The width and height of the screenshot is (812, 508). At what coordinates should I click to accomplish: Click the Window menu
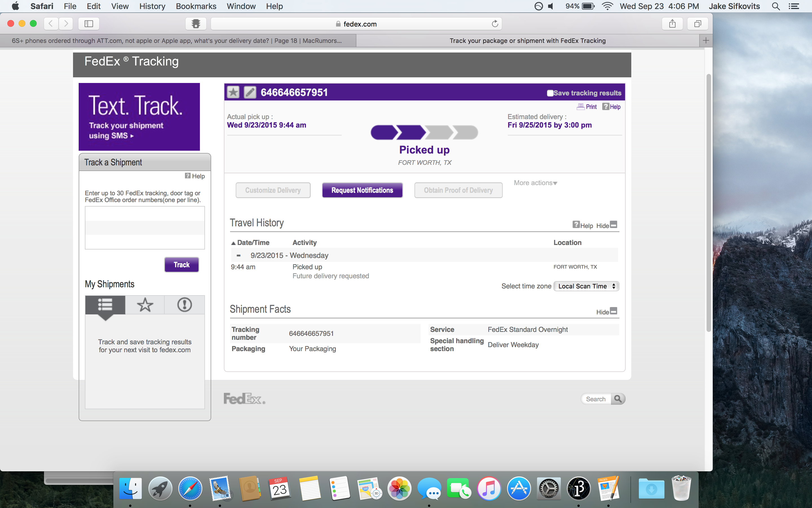pos(241,6)
